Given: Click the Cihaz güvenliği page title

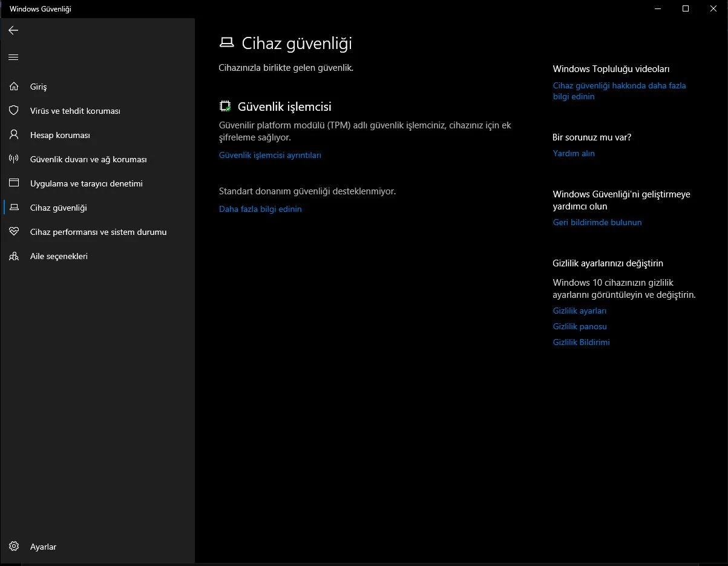Looking at the screenshot, I should click(297, 44).
